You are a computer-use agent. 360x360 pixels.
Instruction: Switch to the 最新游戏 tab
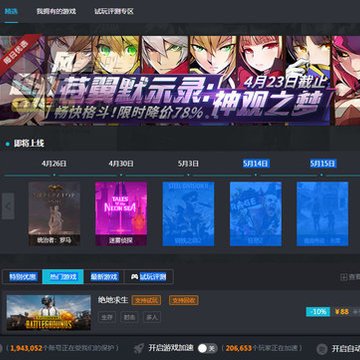coord(104,277)
